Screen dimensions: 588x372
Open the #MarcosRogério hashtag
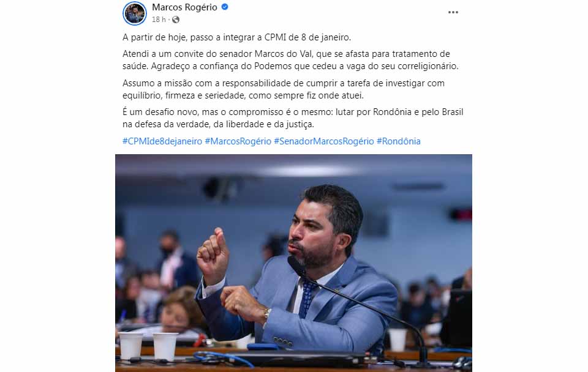click(x=238, y=141)
